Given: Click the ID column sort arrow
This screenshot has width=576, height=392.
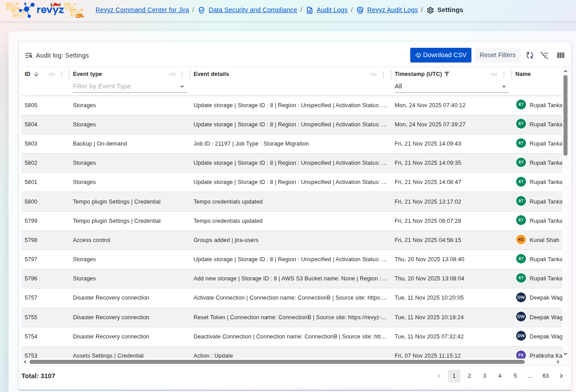Looking at the screenshot, I should (36, 74).
